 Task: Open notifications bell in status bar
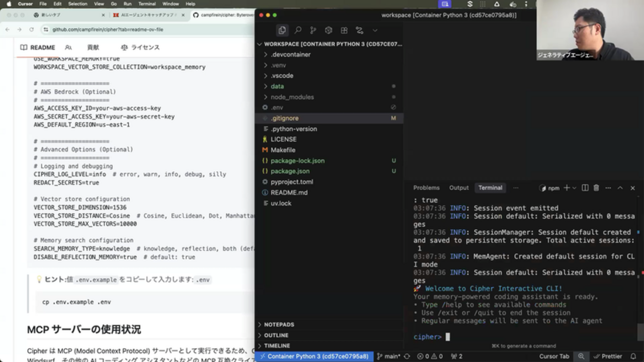tap(633, 356)
